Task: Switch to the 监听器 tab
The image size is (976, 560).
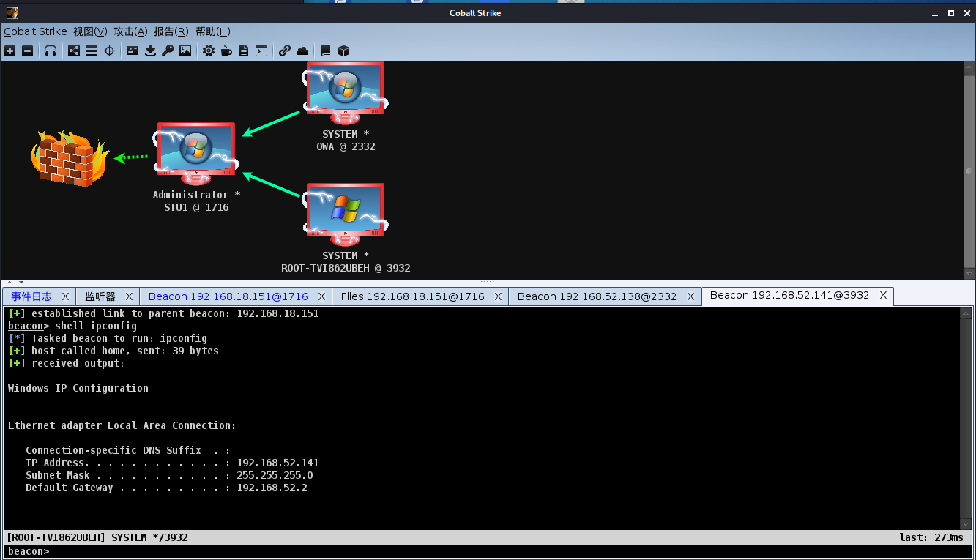Action: pos(100,296)
